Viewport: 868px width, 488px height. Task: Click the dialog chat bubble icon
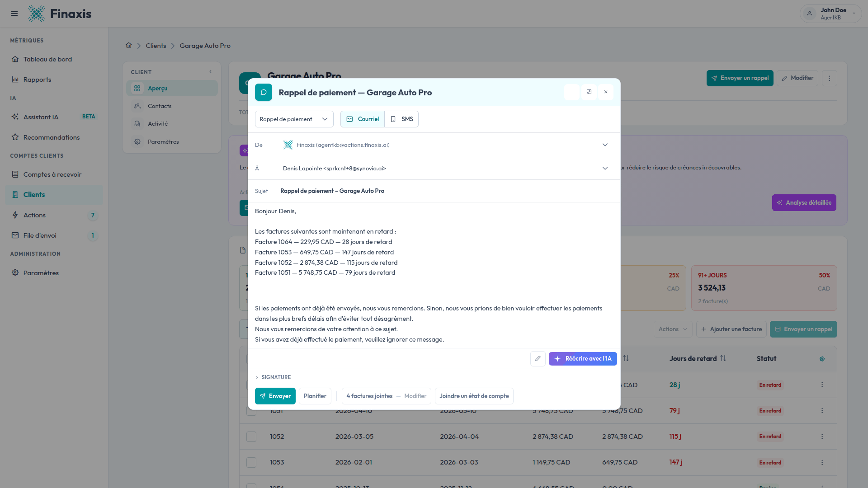coord(264,92)
